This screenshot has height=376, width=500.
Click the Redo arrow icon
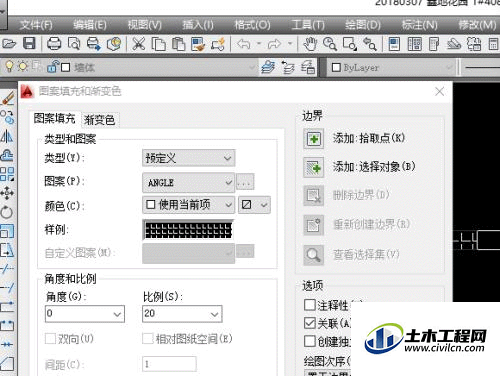click(x=274, y=44)
